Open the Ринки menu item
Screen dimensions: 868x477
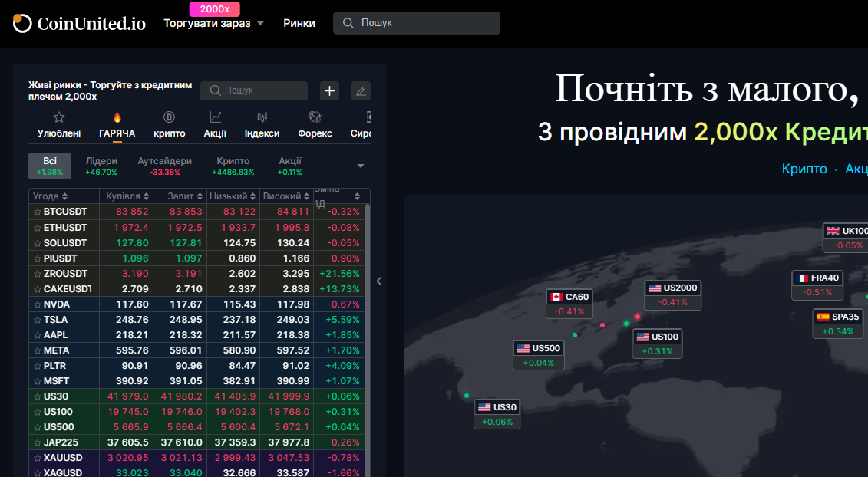coord(299,23)
